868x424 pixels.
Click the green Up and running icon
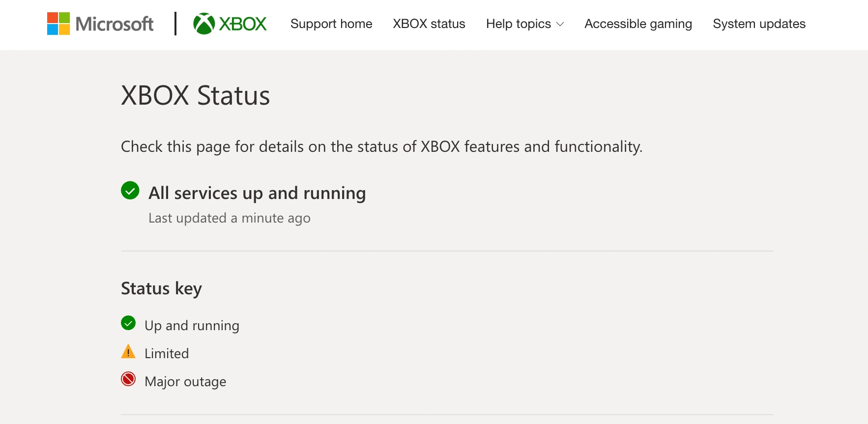tap(128, 323)
